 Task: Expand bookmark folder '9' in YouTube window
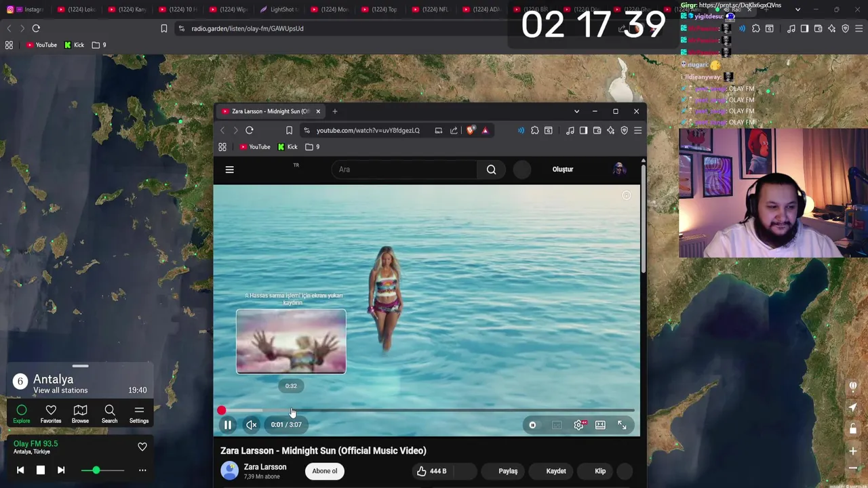tap(312, 146)
